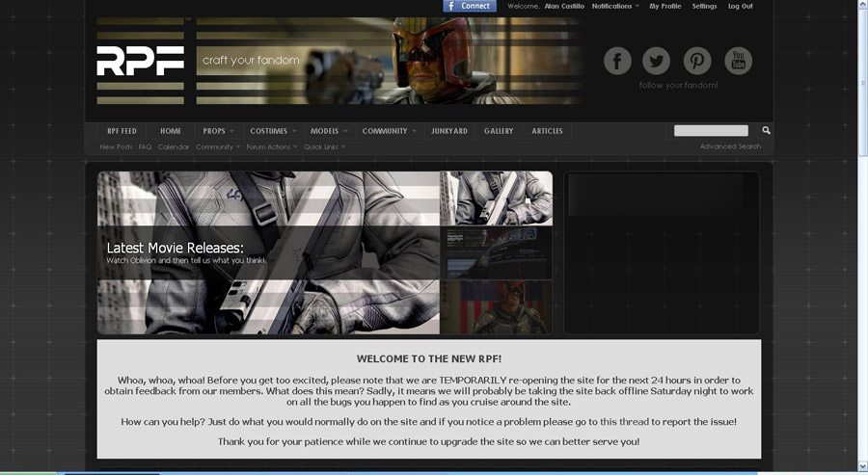The width and height of the screenshot is (868, 475).
Task: Expand the Props menu
Action: [218, 131]
